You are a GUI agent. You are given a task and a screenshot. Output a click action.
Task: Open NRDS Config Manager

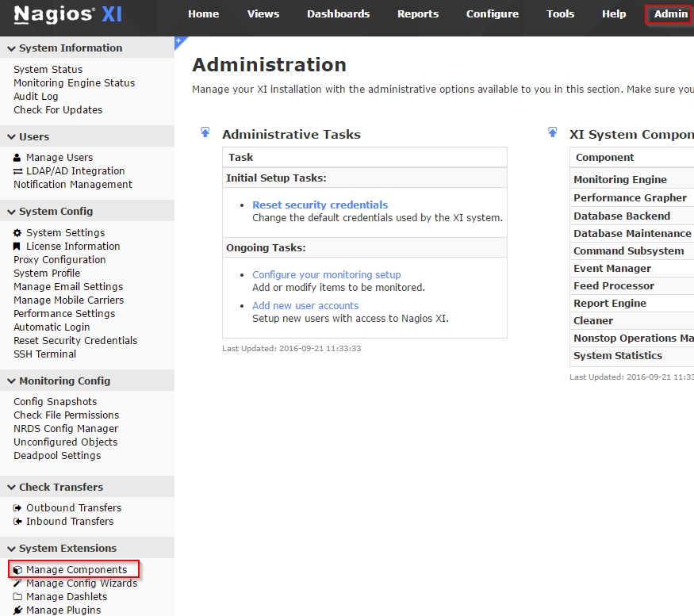coord(66,429)
